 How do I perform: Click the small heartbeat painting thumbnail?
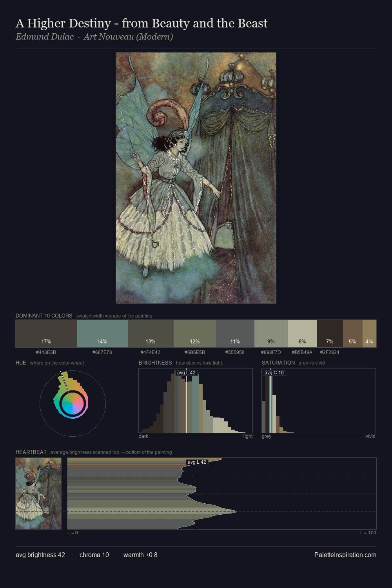pyautogui.click(x=38, y=494)
